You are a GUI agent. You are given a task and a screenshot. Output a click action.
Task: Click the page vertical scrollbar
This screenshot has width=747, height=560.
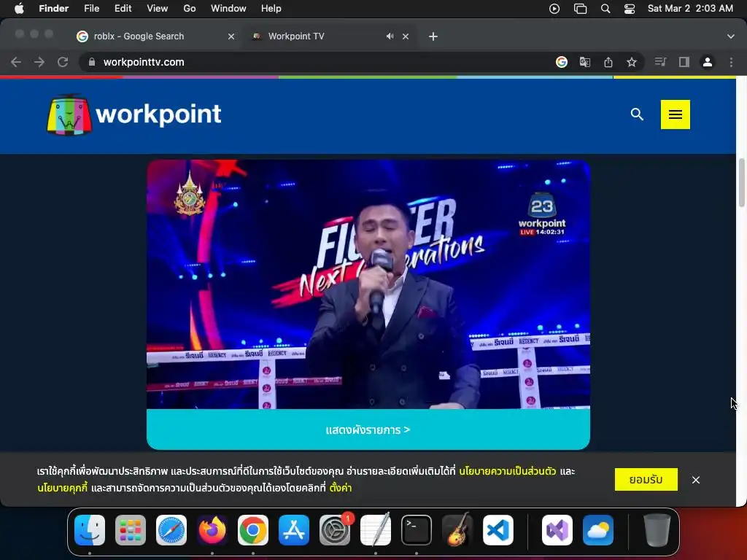pyautogui.click(x=741, y=183)
